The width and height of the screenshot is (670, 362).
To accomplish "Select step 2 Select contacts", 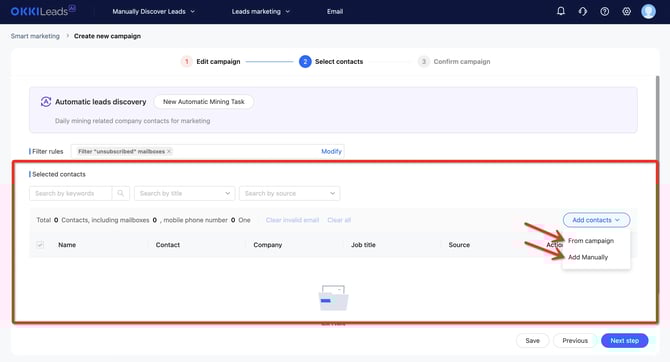I will coord(331,62).
